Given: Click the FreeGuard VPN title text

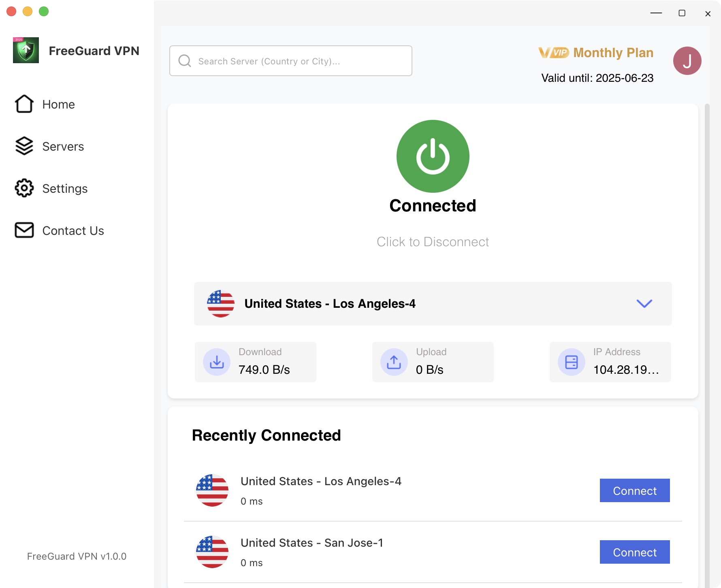Looking at the screenshot, I should click(x=94, y=51).
